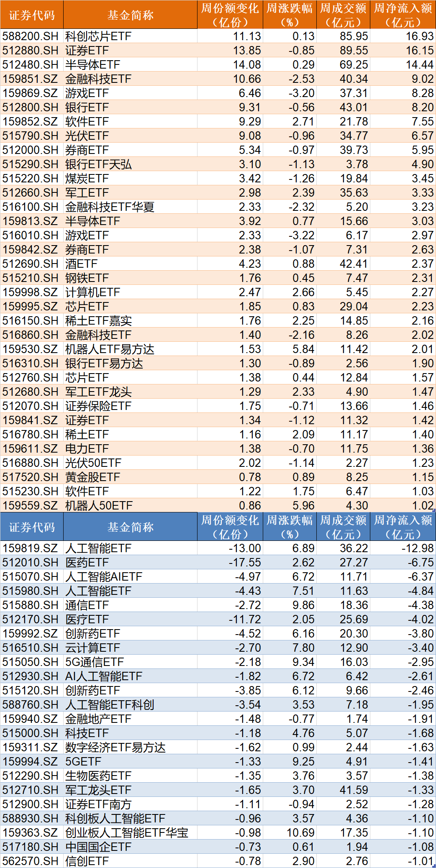Click the 黄金股ETF fund name
436x868 pixels.
point(92,477)
